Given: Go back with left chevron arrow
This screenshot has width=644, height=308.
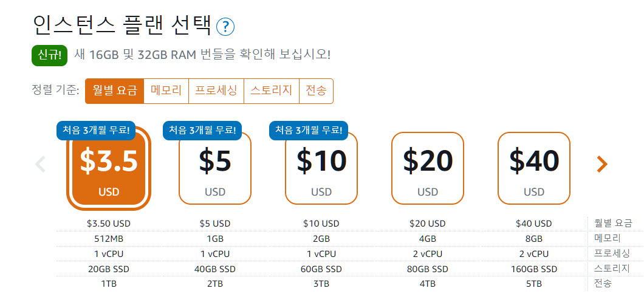Looking at the screenshot, I should point(40,164).
